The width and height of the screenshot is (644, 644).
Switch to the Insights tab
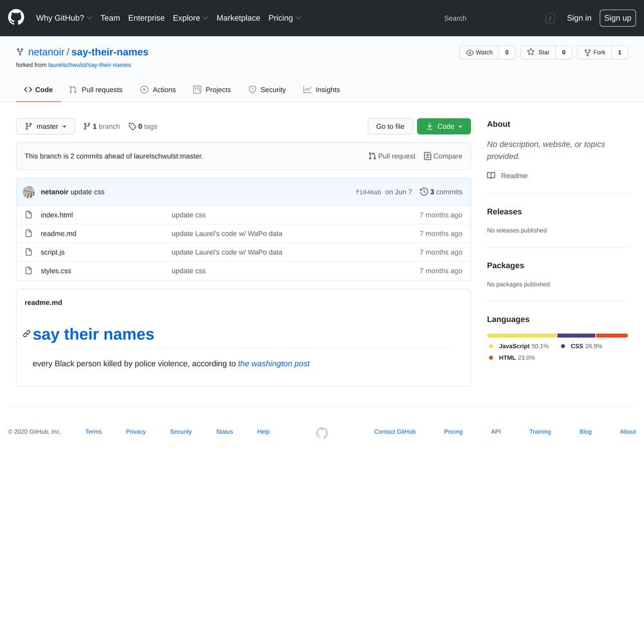click(x=321, y=90)
